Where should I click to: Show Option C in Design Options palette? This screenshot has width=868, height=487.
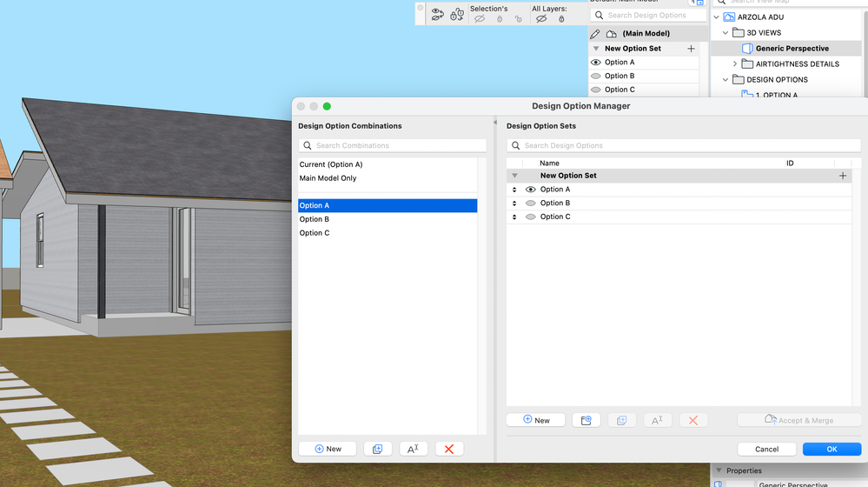[x=596, y=90]
